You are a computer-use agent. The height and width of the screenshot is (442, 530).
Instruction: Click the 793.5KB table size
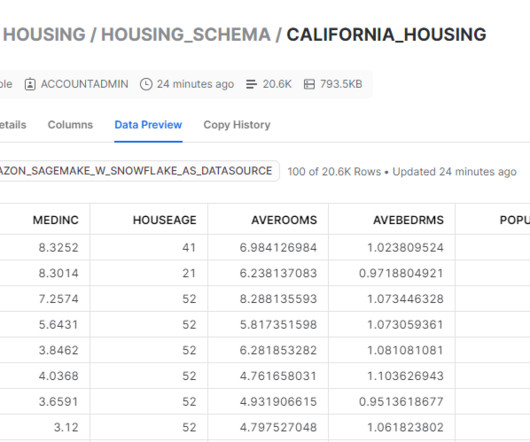pyautogui.click(x=341, y=84)
